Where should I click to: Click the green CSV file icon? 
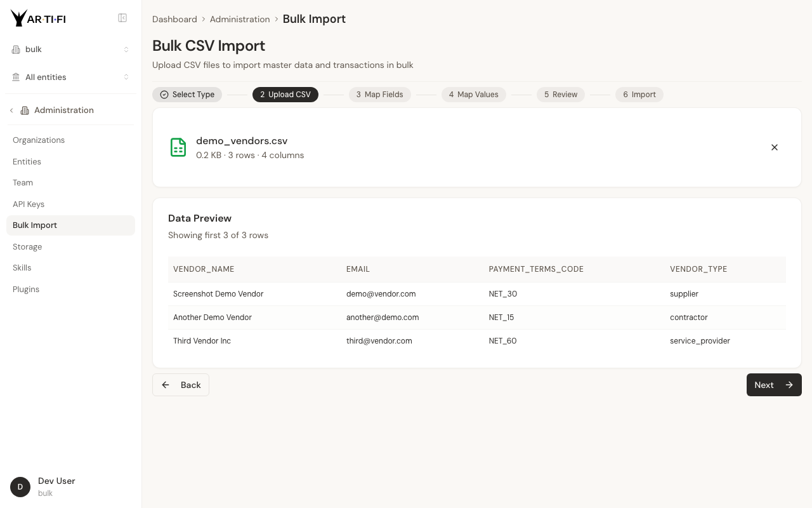click(178, 147)
